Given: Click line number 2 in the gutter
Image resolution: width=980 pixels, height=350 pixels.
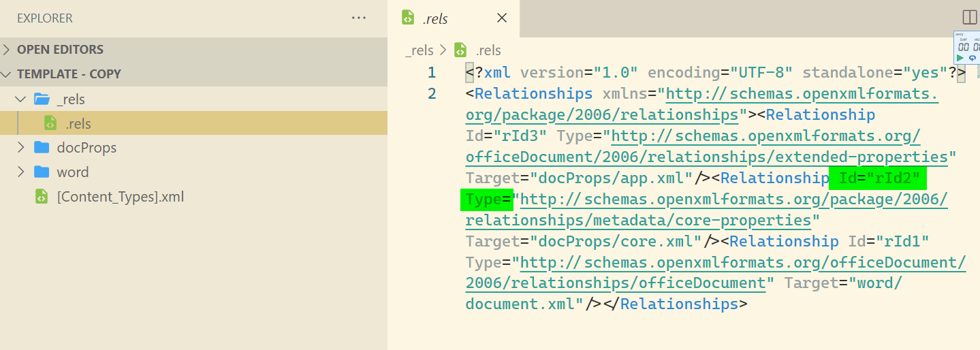Looking at the screenshot, I should pos(432,93).
